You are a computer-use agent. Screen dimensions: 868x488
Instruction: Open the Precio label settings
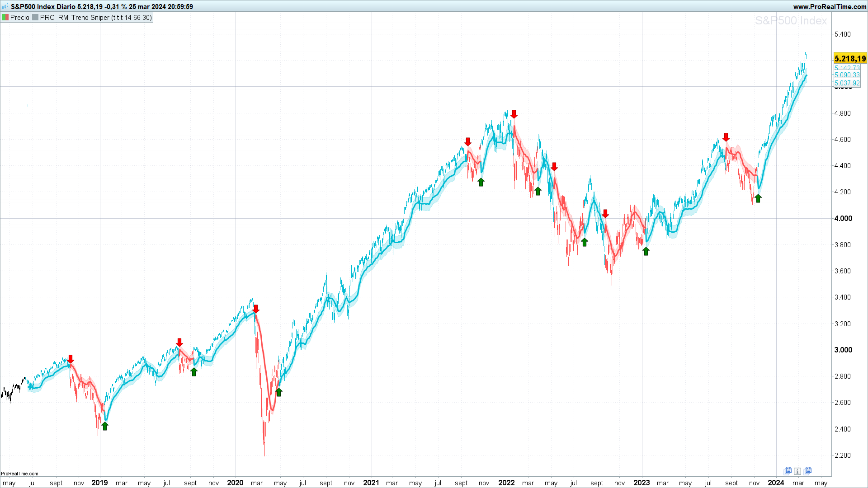coord(19,18)
